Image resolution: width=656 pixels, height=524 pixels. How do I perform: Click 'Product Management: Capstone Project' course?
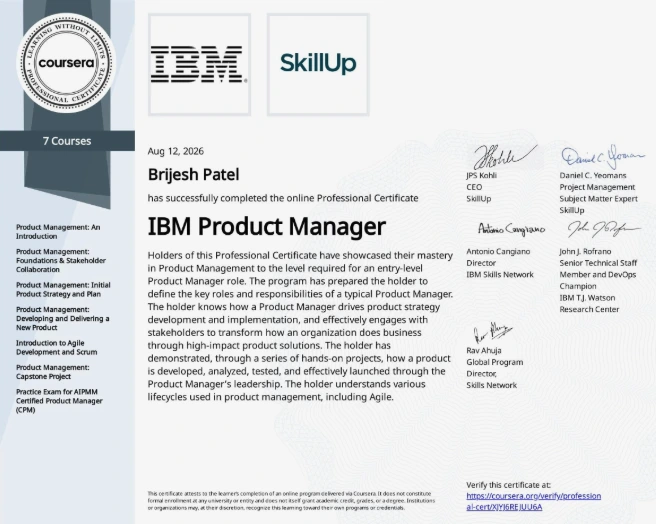coord(53,372)
